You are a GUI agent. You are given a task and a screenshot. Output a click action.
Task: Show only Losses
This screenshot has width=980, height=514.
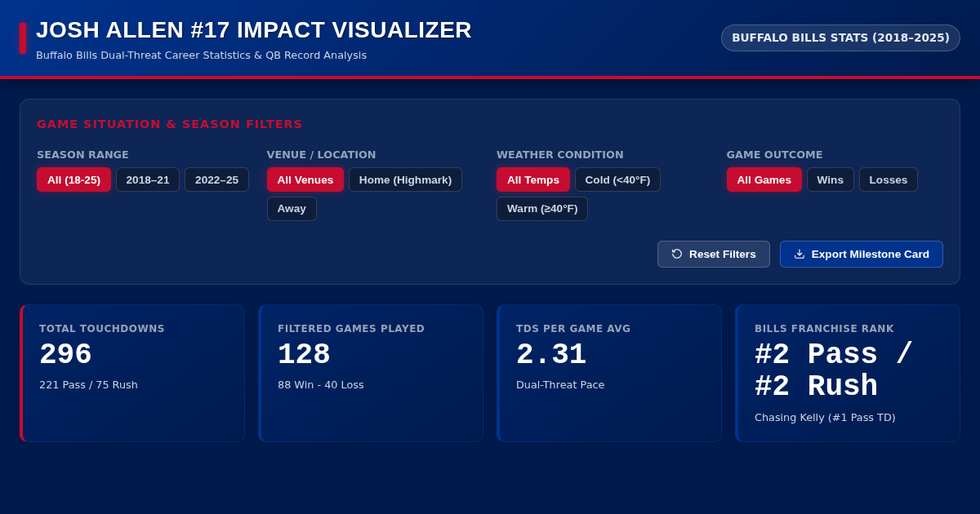pyautogui.click(x=889, y=179)
